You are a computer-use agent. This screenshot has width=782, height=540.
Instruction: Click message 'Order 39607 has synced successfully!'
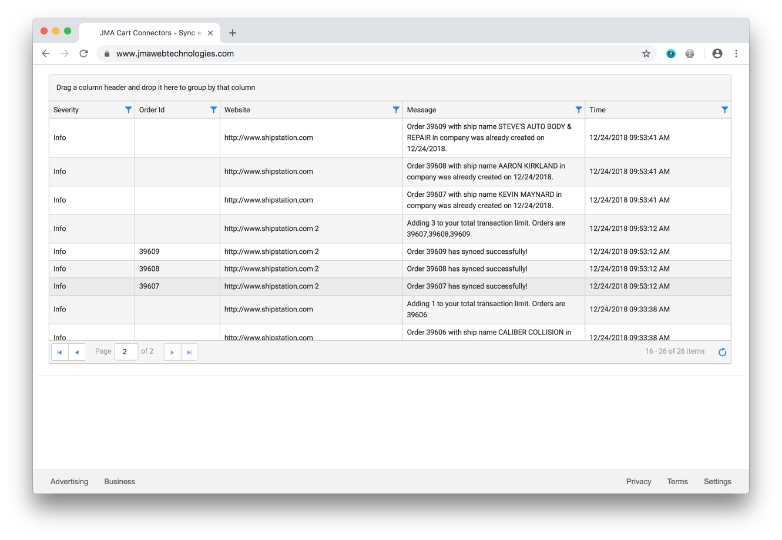pyautogui.click(x=467, y=286)
